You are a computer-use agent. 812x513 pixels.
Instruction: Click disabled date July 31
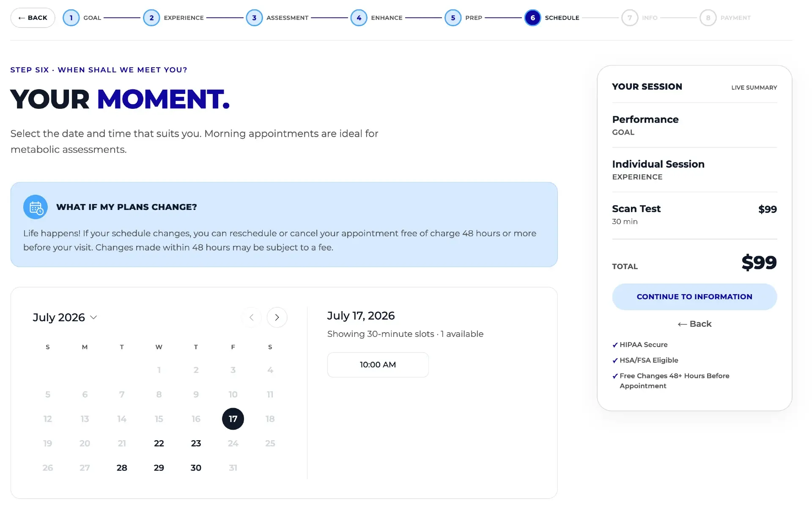tap(233, 468)
